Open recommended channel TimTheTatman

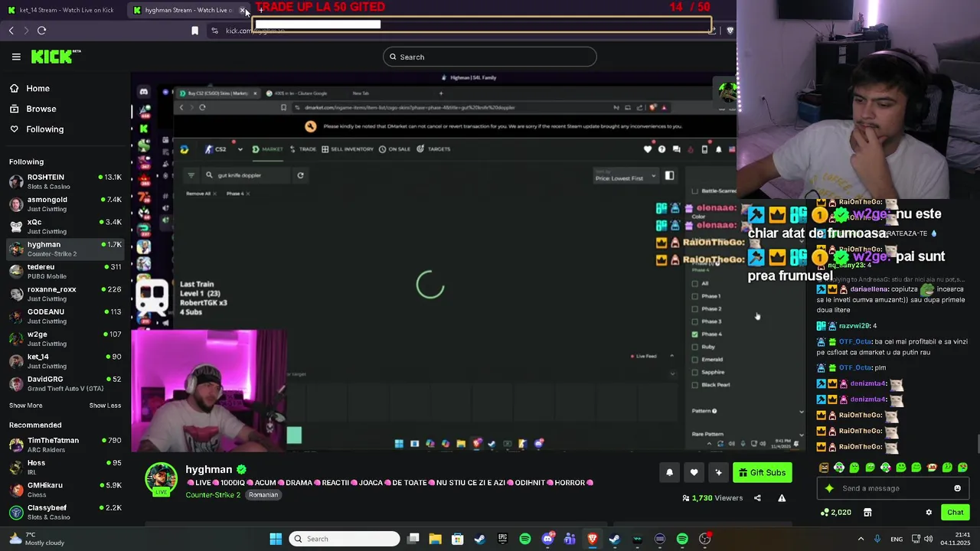pos(66,445)
